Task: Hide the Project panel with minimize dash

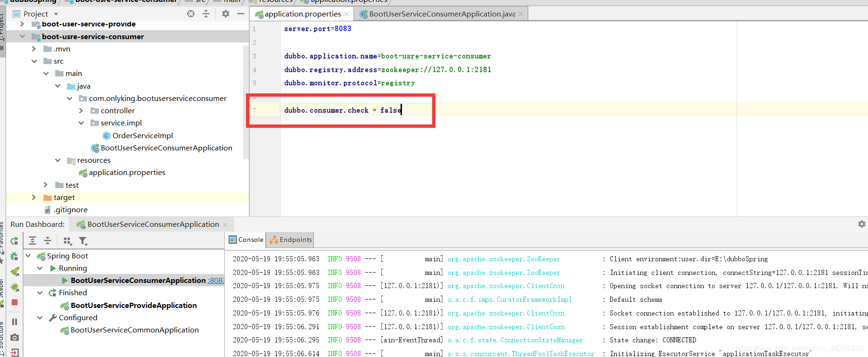Action: pos(241,14)
